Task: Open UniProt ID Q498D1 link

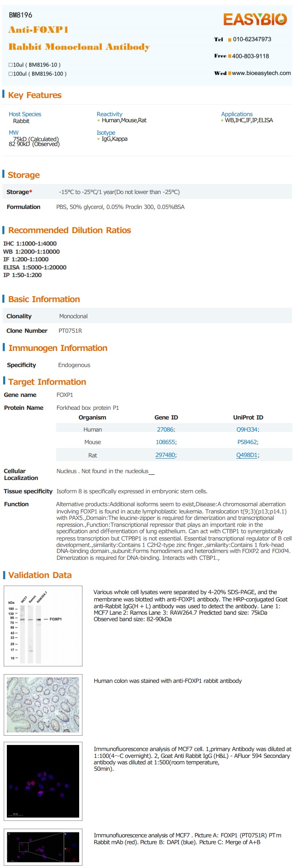Action: 247,455
